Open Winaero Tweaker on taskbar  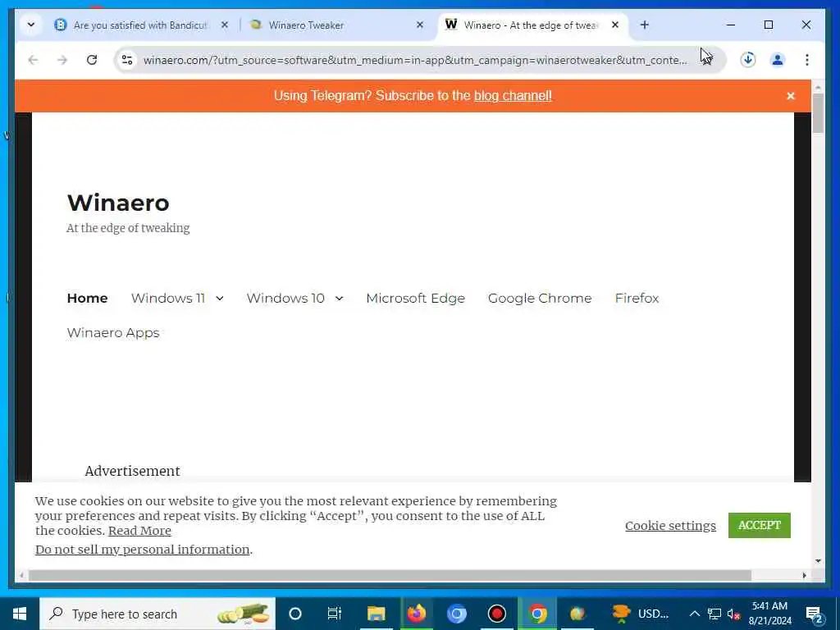pos(577,614)
